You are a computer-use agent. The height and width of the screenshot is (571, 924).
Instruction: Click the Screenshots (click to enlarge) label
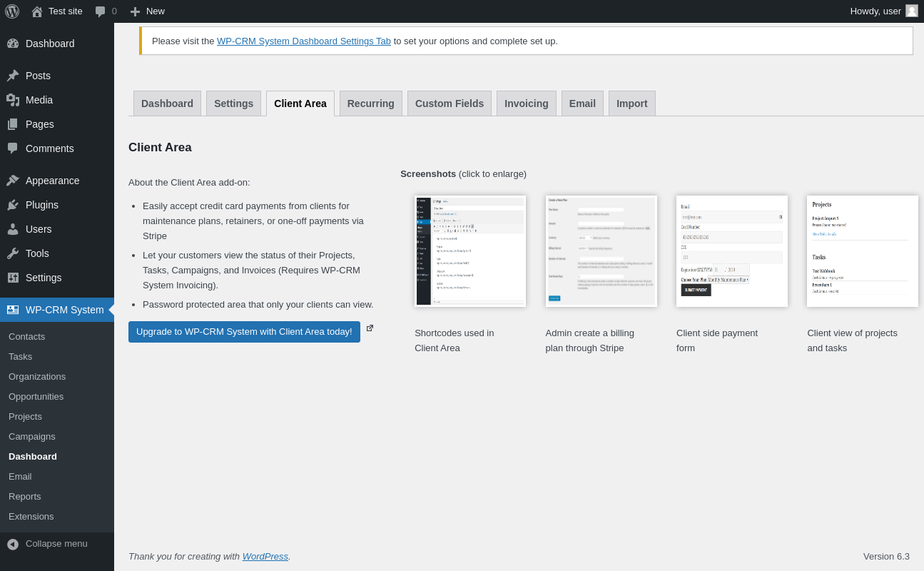pos(463,173)
